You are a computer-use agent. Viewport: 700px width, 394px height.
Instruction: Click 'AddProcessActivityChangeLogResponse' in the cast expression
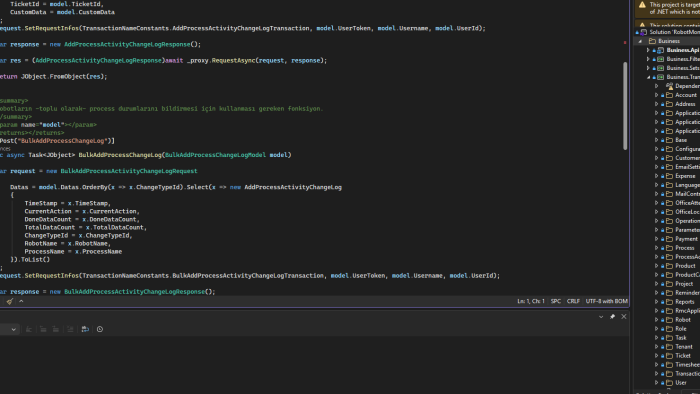pyautogui.click(x=98, y=60)
